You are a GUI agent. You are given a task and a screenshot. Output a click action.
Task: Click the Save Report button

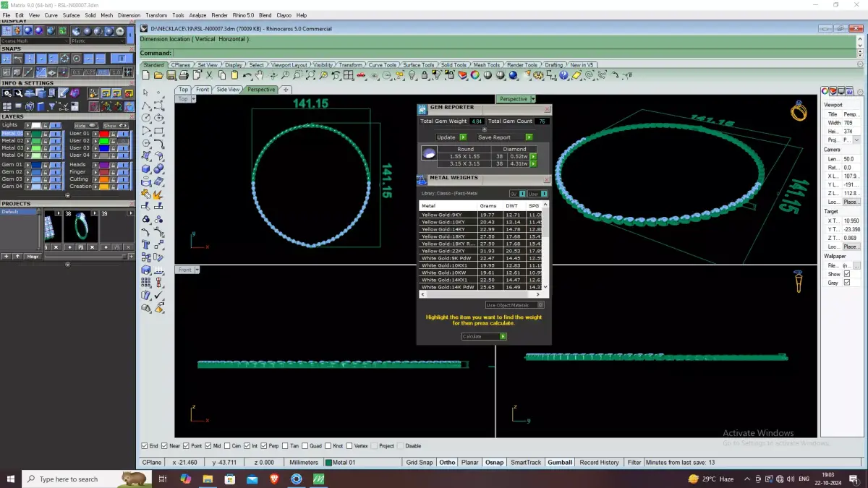click(504, 137)
